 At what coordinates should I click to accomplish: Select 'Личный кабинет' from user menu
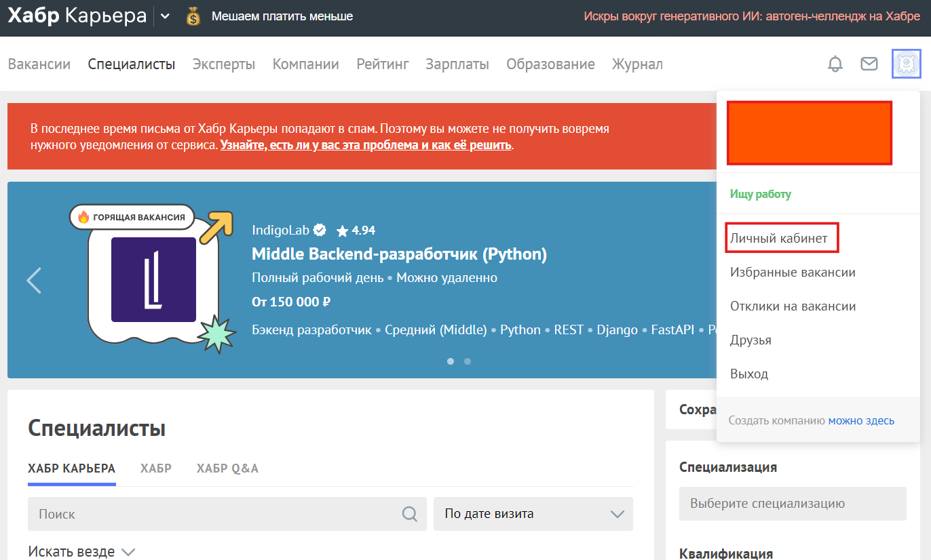click(x=779, y=239)
